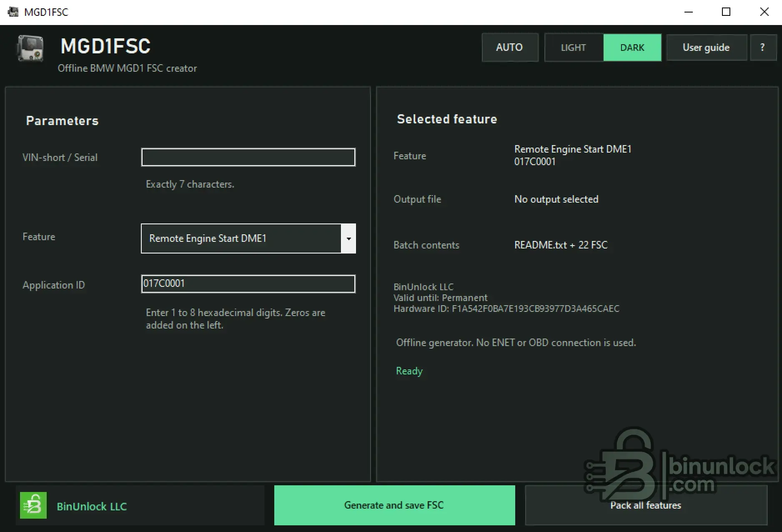Screen dimensions: 782x532
Task: Click the 'Batch contents' label
Action: pyautogui.click(x=426, y=245)
